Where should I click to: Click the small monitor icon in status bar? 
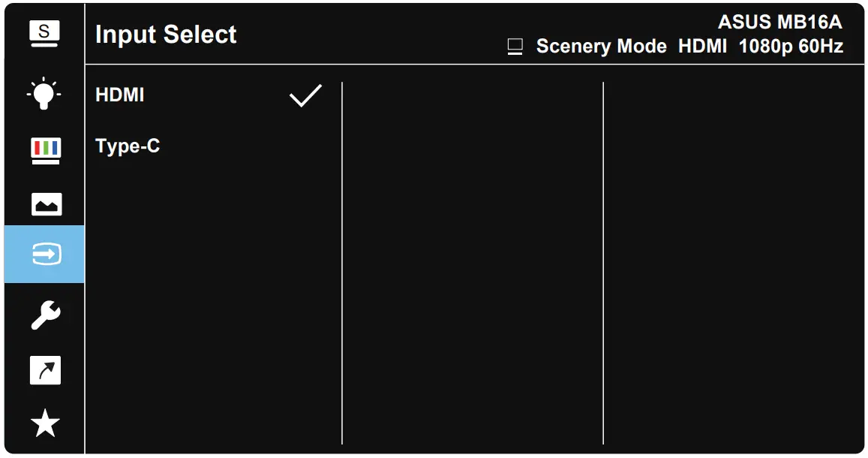point(515,47)
